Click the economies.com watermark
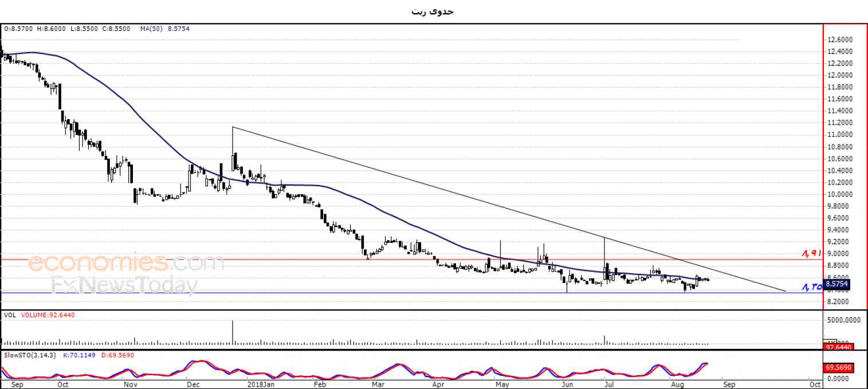 (125, 264)
